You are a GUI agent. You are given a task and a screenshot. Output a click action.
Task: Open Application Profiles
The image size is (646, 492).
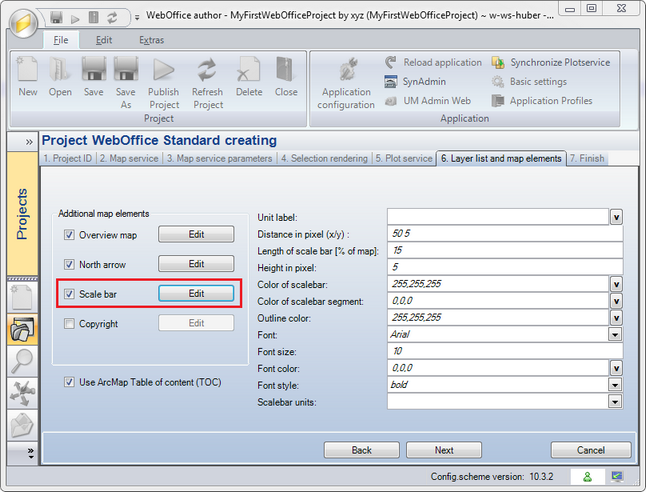542,101
